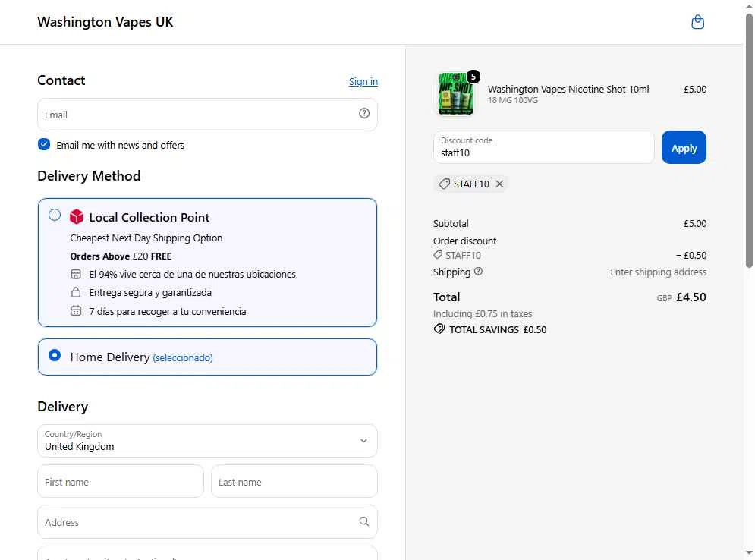Open the shopping bag cart icon

tap(697, 22)
